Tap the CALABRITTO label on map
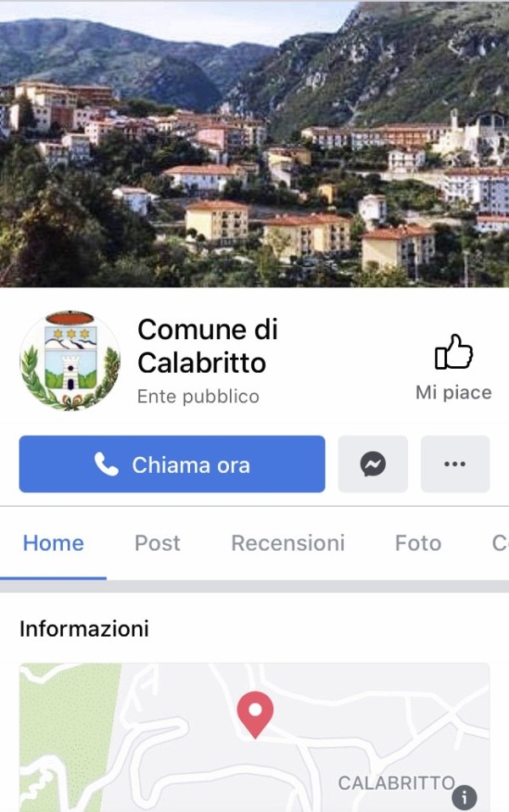The image size is (509, 812). click(x=396, y=783)
